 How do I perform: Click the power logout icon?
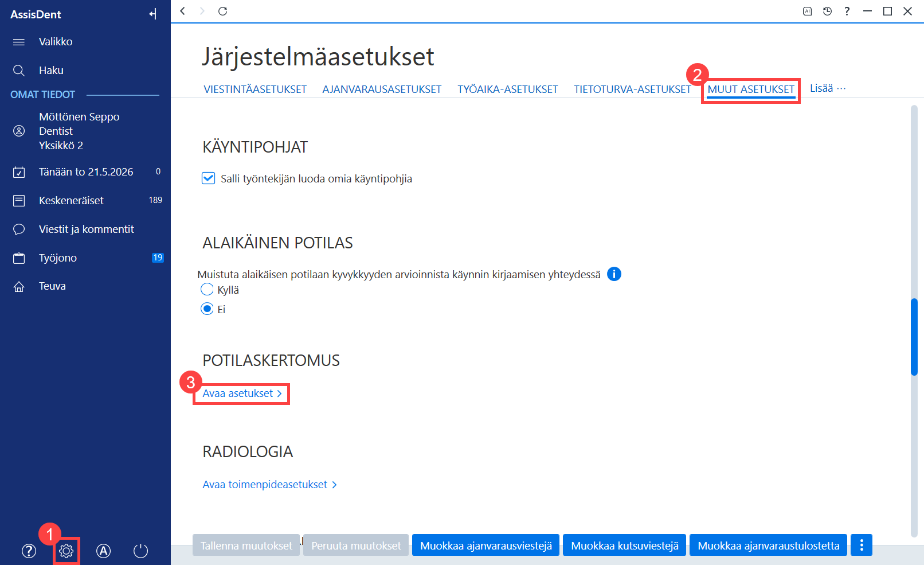[140, 551]
